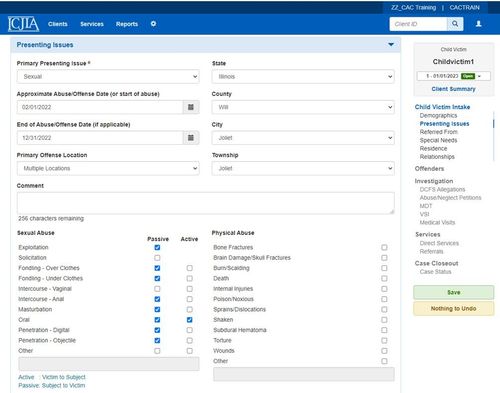500x393 pixels.
Task: Click the search magnifier icon
Action: click(x=455, y=24)
